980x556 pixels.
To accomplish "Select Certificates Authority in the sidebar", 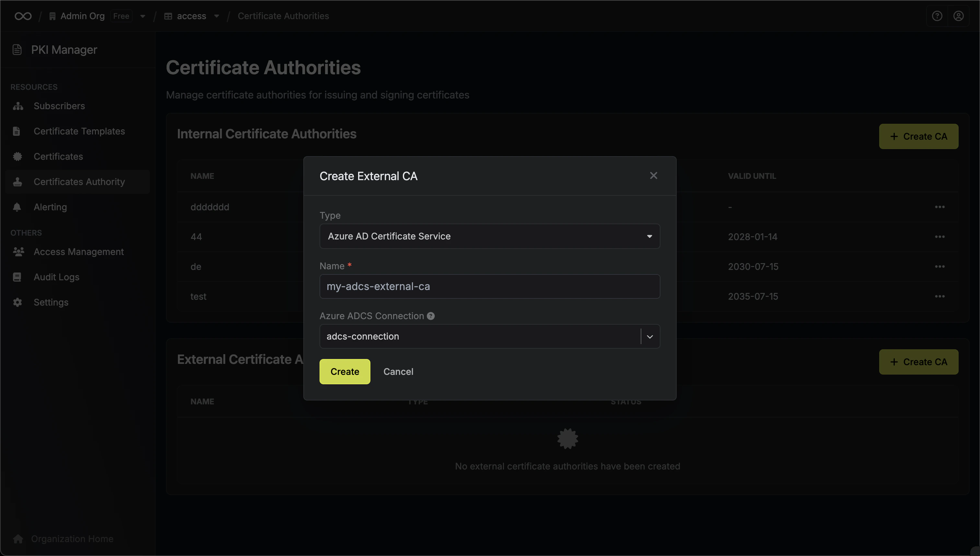I will [x=77, y=182].
